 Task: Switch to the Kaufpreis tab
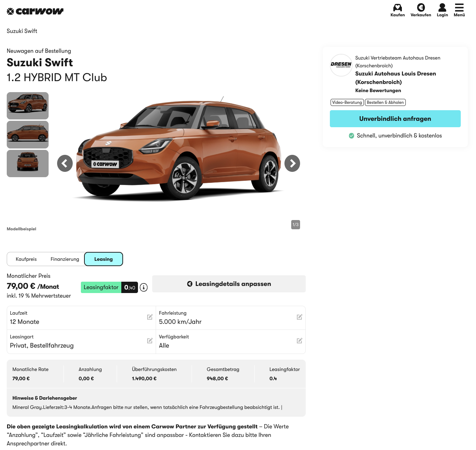(26, 259)
